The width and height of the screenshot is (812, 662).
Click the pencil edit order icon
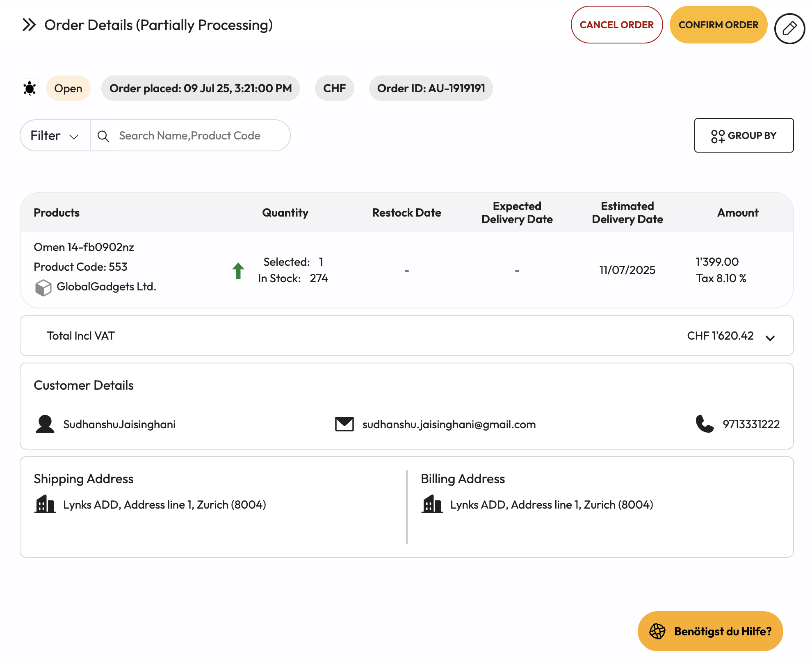tap(789, 29)
